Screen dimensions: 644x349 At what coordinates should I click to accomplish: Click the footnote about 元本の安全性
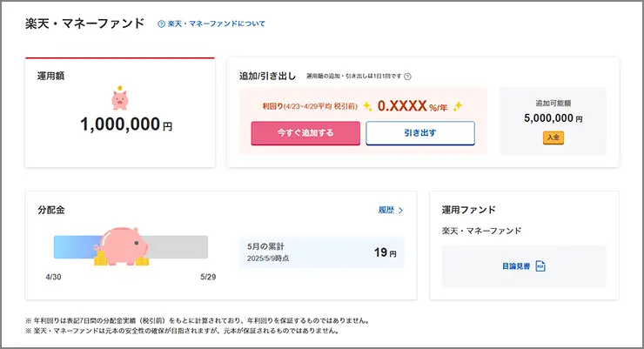pos(183,331)
